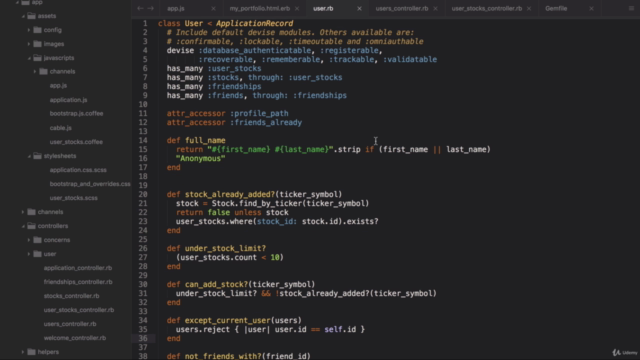Expand the concerns folder arrow

point(29,240)
